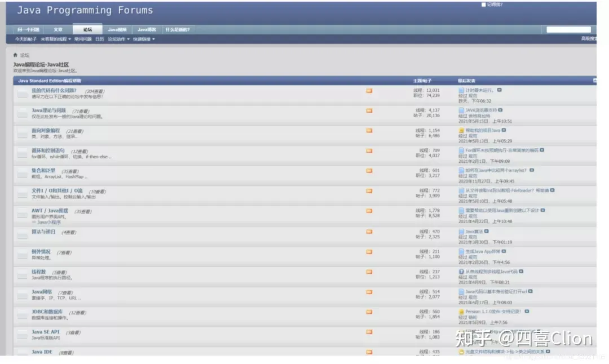Click into the search input field

pyautogui.click(x=568, y=29)
